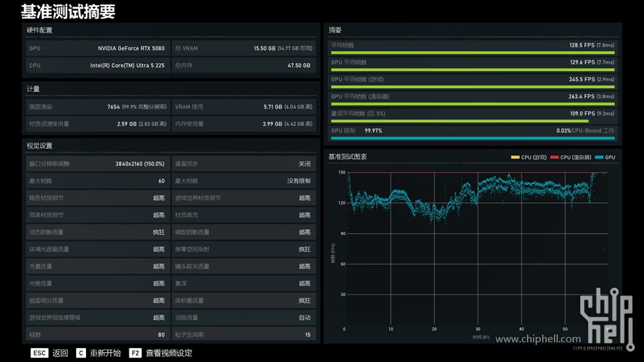Click the teal GPU legend marker

(599, 158)
